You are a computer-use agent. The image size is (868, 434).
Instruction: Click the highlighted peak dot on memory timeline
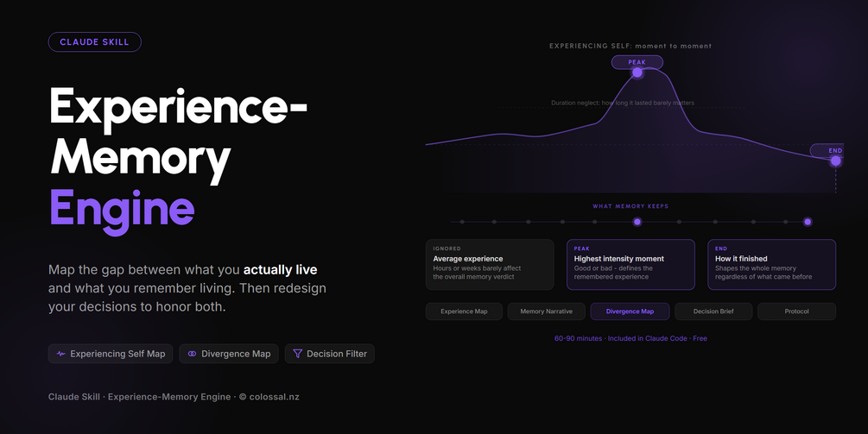point(637,222)
